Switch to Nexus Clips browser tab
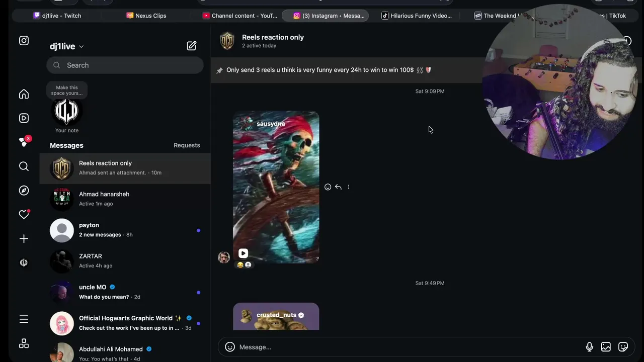Screen dimensions: 644x362 coord(146,16)
